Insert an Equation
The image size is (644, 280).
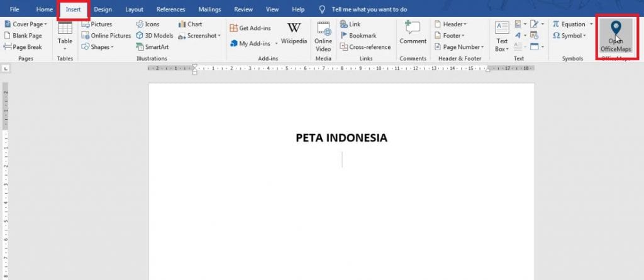(572, 24)
